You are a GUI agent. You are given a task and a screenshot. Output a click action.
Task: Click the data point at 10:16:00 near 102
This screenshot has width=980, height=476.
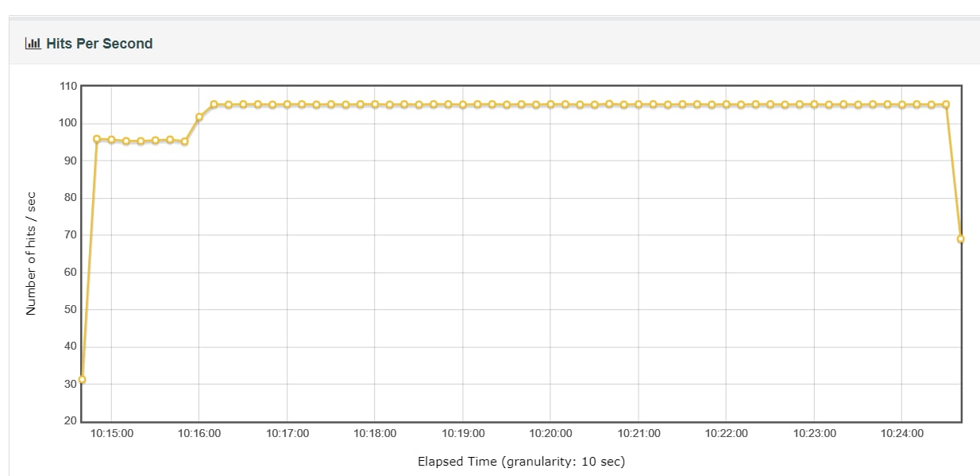click(199, 117)
